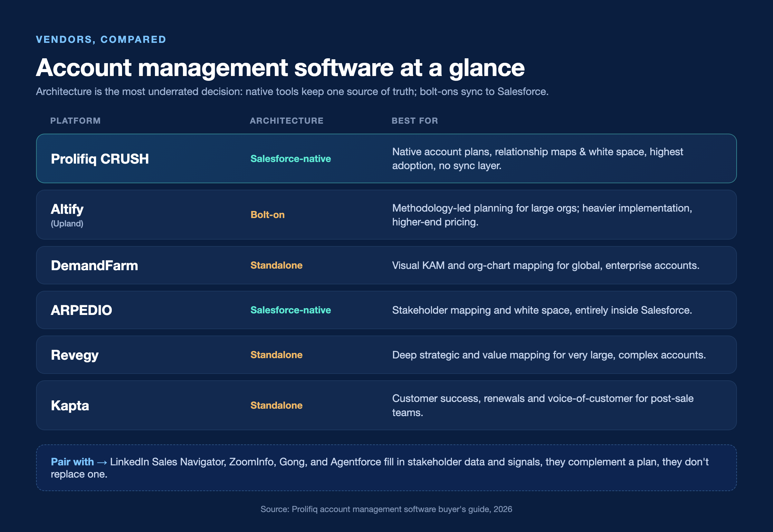Click the 'LinkedIn Sales Navigator, ZoomInfo, Gong' note text
The image size is (773, 532).
click(380, 468)
